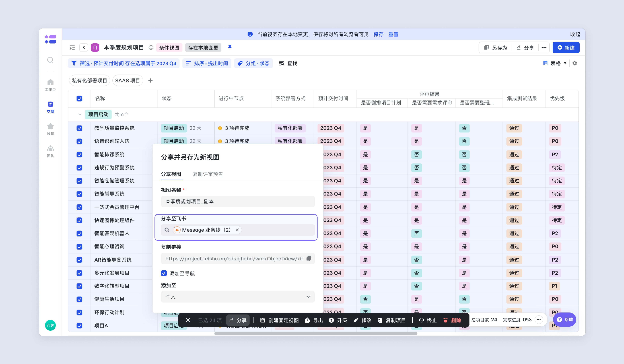Open the search icon in the sidebar

50,60
